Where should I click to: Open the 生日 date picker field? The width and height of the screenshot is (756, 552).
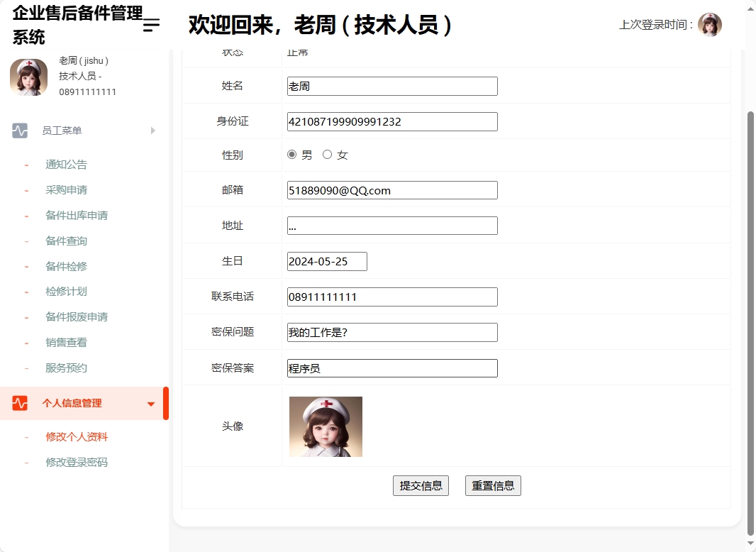click(326, 261)
